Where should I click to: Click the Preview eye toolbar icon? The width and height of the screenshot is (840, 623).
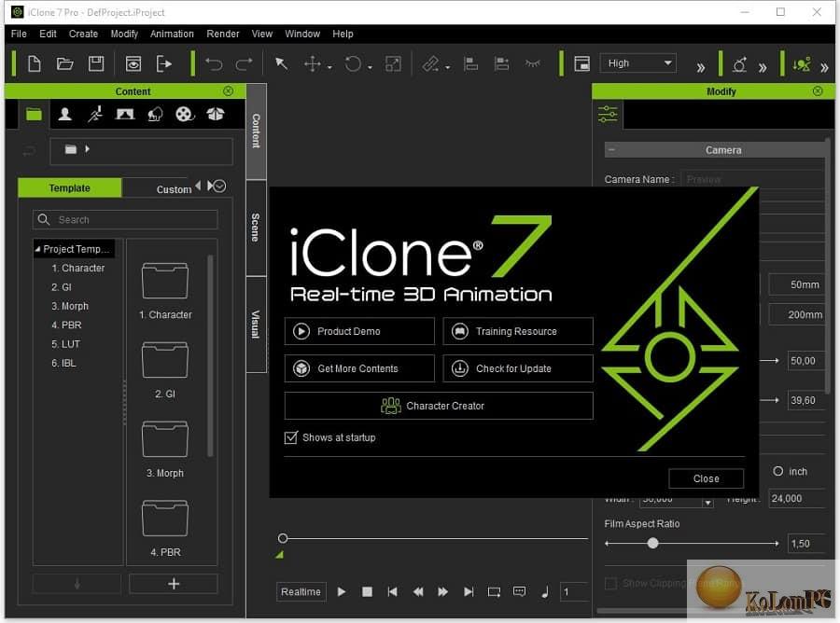(133, 64)
